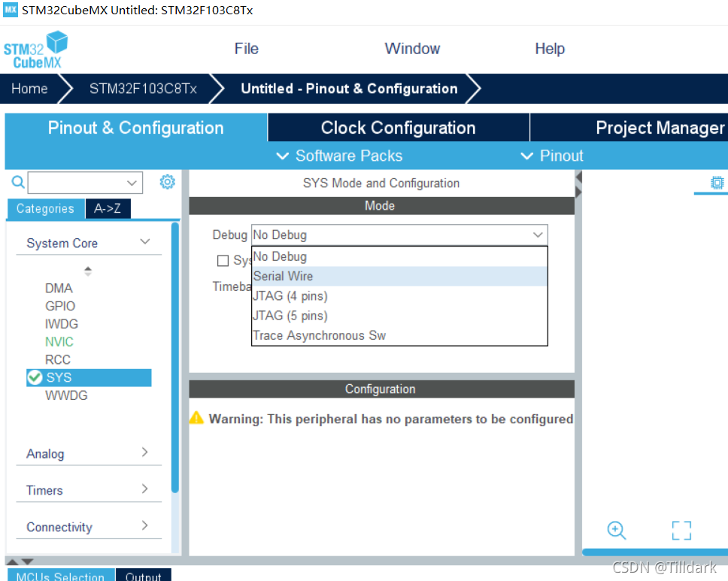Click the downward triangle at bottom left
728x581 pixels.
[27, 561]
